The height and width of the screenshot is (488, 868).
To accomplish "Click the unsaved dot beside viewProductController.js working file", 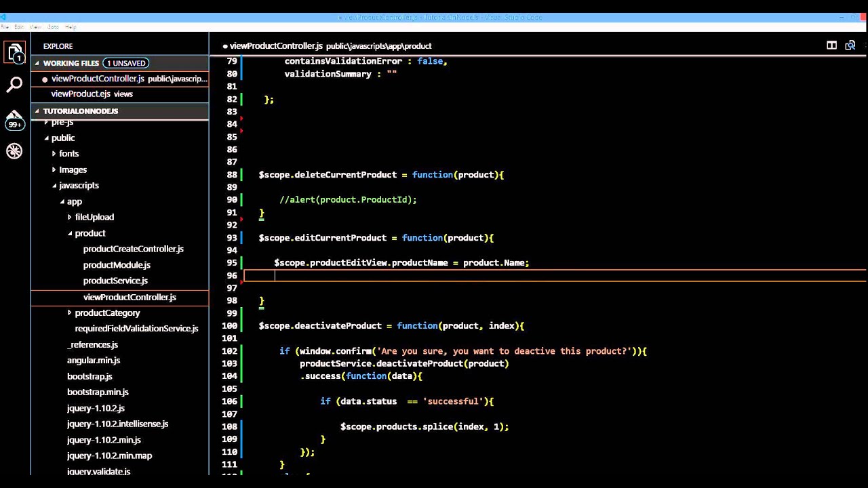I will pos(45,79).
